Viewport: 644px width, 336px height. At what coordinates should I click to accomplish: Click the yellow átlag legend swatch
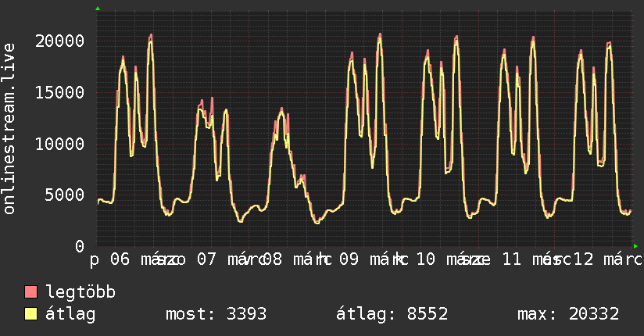tap(31, 314)
